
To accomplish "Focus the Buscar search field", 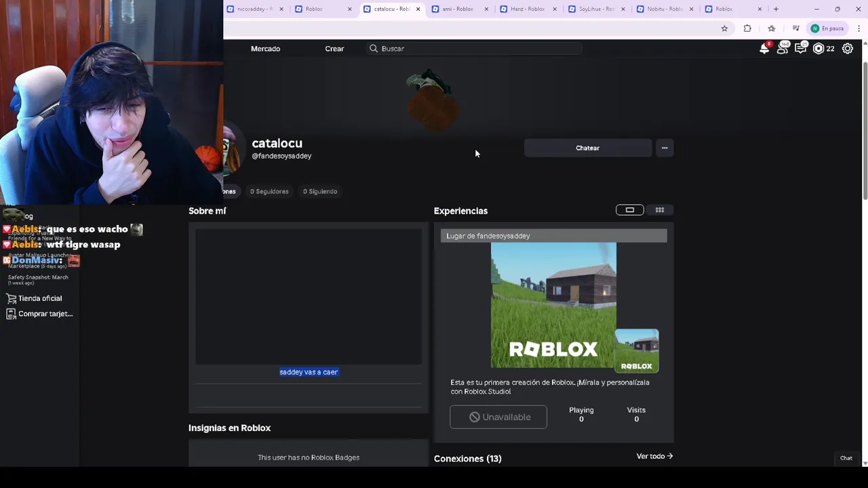I will (x=475, y=49).
